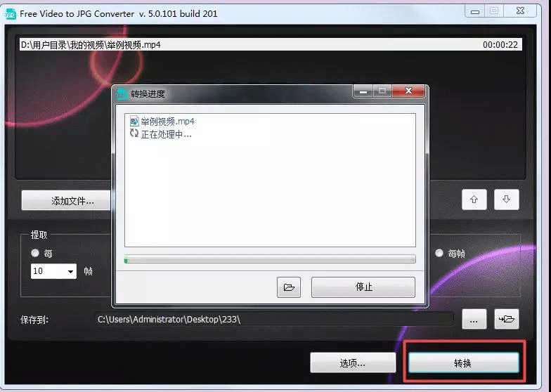551x392 pixels.
Task: Click the conversion progress bar
Action: tap(270, 259)
